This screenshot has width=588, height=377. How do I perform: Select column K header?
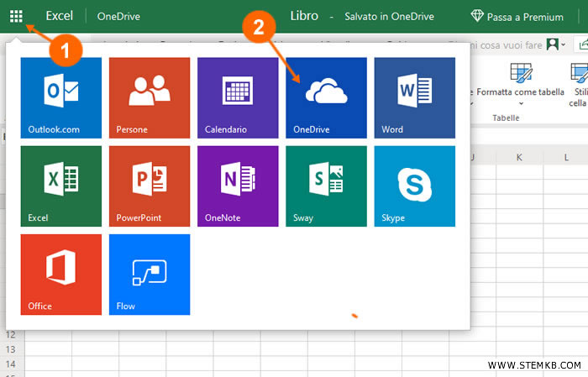(x=519, y=157)
